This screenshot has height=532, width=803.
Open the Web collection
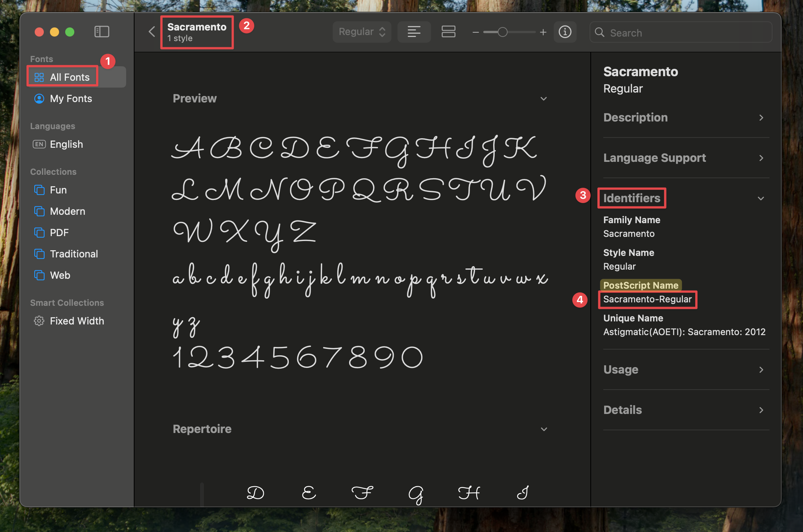pos(60,275)
